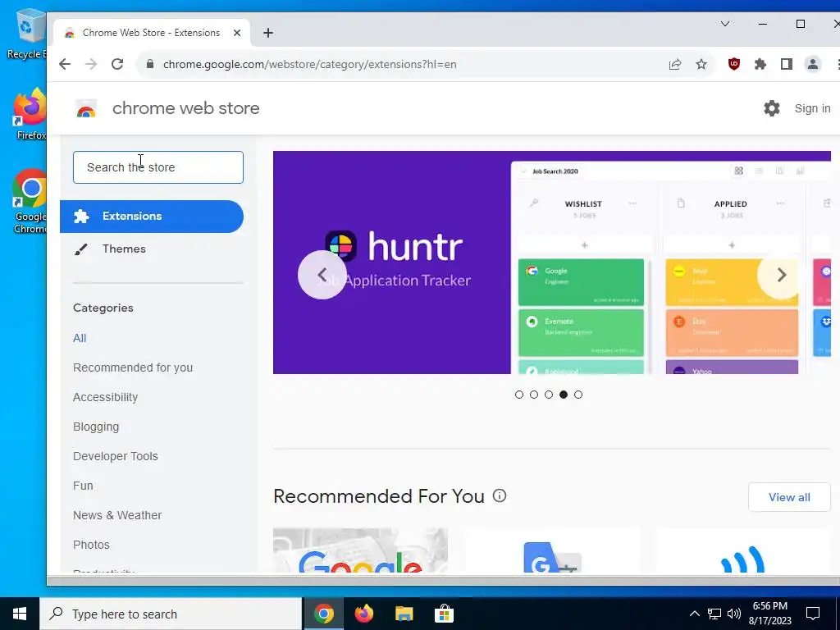Close the Chrome Web Store tab
Screen dimensions: 840x630
pyautogui.click(x=237, y=33)
